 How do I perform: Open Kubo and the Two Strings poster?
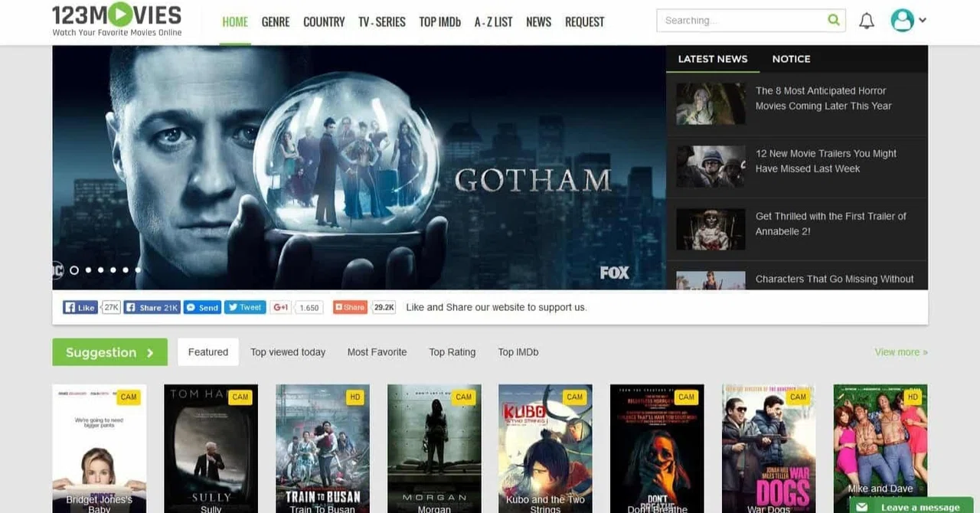[545, 449]
